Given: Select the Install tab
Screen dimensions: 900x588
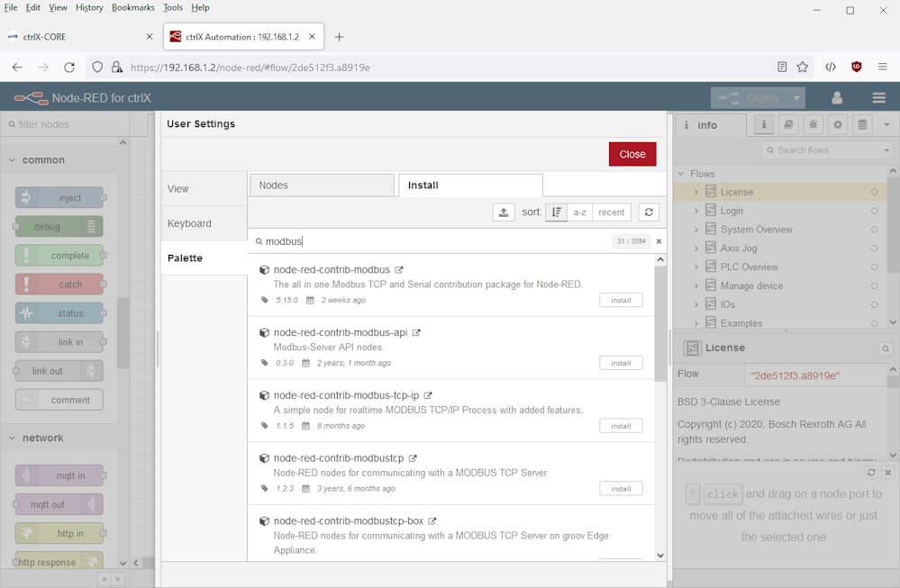Looking at the screenshot, I should pos(470,185).
